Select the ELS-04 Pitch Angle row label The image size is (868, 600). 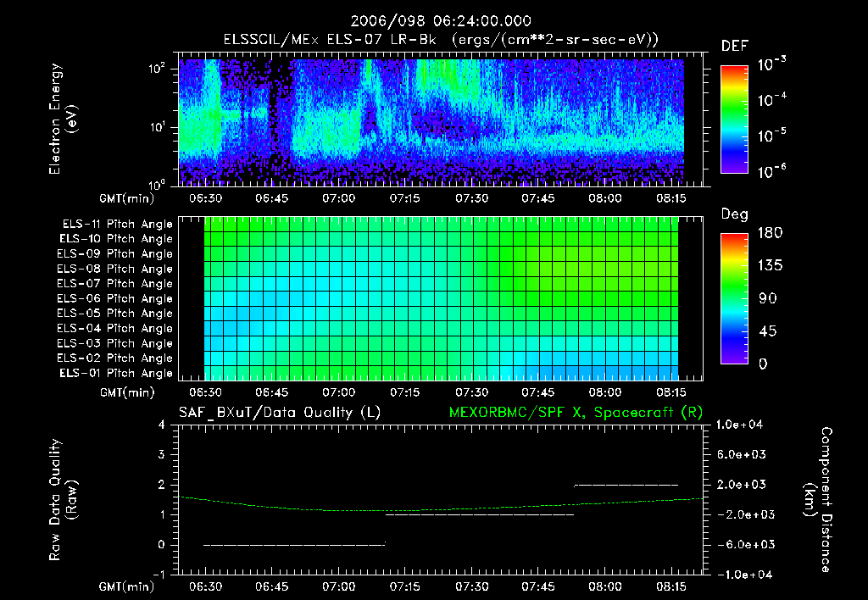(x=115, y=328)
